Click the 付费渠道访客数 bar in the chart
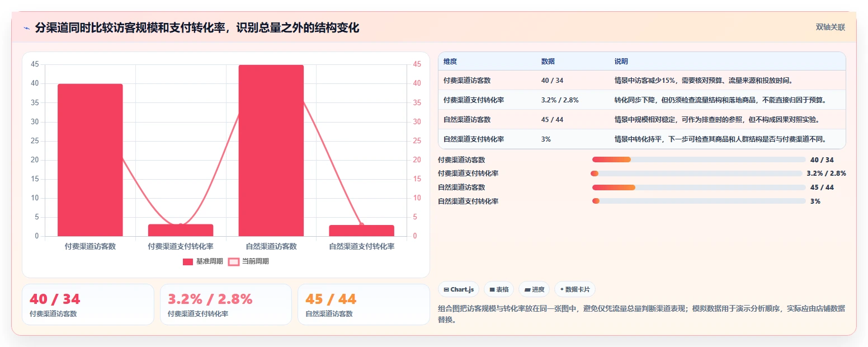Screen dimensions: 868x347 coord(90,160)
